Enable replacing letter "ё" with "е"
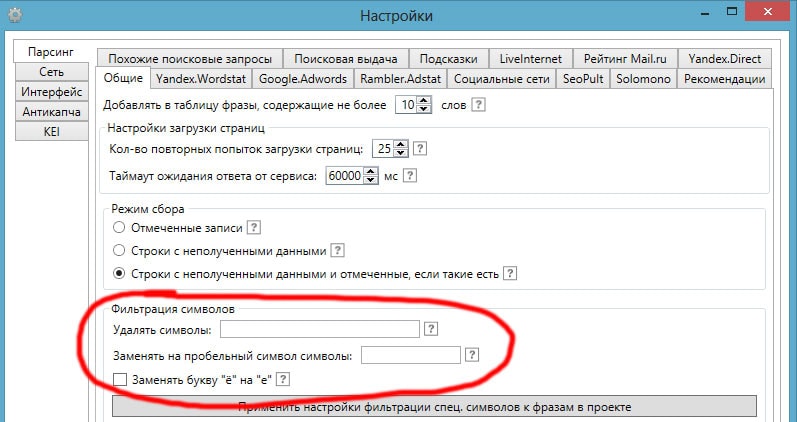The width and height of the screenshot is (797, 422). (120, 379)
